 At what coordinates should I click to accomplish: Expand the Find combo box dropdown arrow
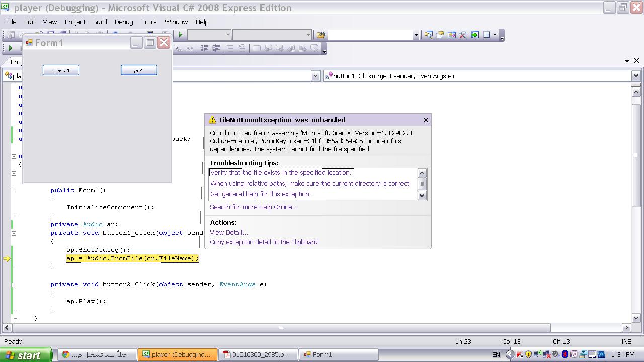pos(416,35)
